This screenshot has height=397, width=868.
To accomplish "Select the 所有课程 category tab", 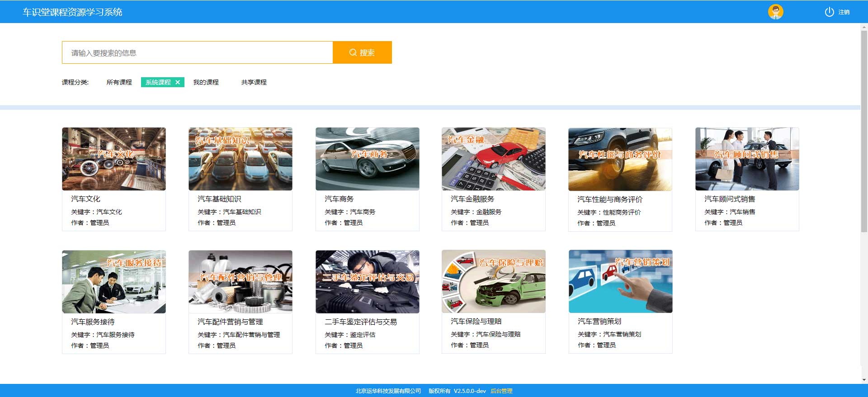I will [x=119, y=82].
